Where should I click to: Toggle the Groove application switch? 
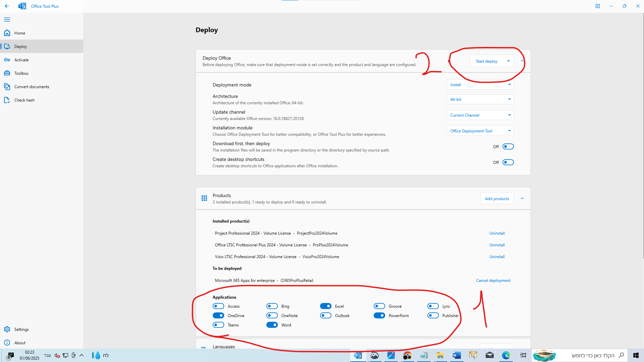coord(379,306)
